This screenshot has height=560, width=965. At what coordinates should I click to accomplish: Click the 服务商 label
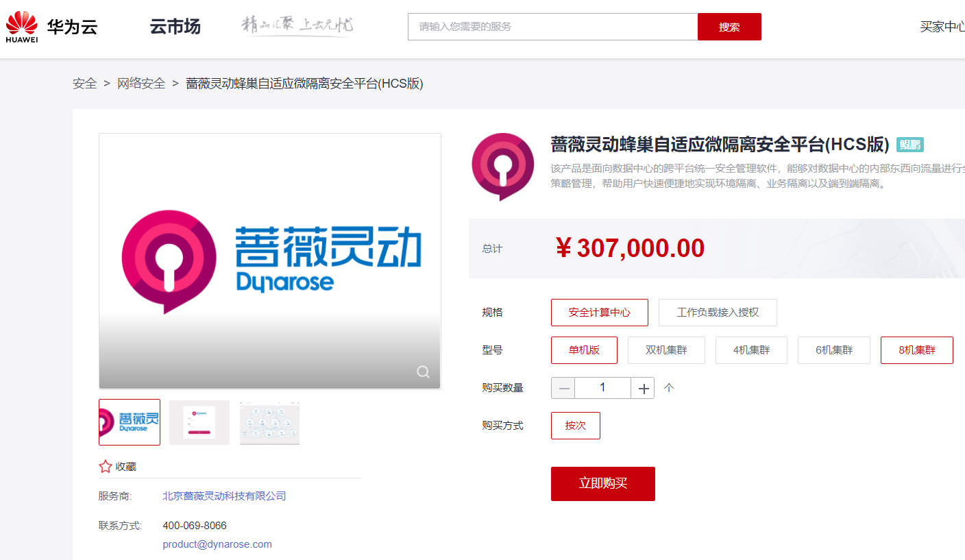(x=115, y=496)
